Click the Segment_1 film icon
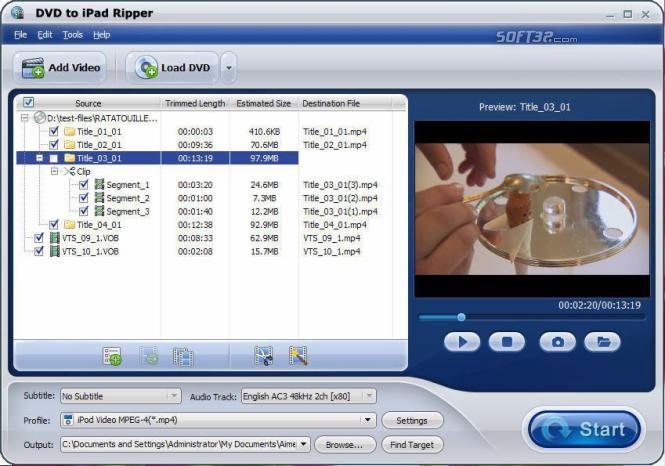 (x=99, y=184)
